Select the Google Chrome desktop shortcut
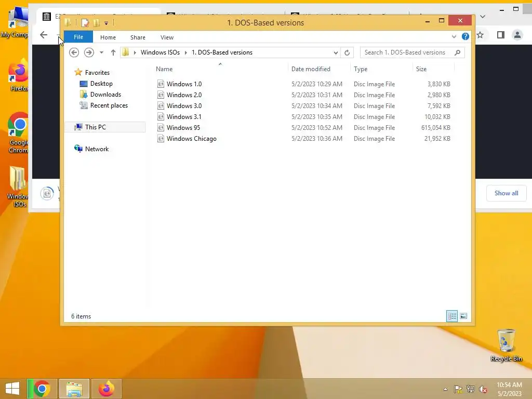This screenshot has height=399, width=532. coord(18,132)
